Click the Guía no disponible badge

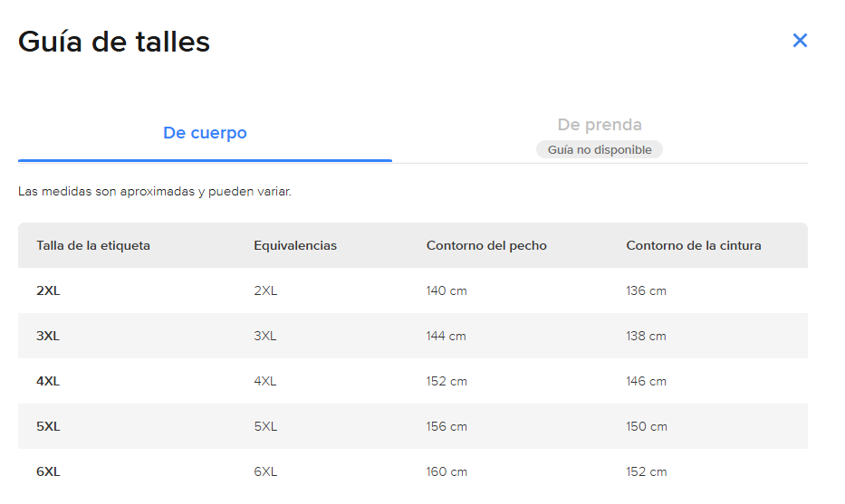pos(600,149)
